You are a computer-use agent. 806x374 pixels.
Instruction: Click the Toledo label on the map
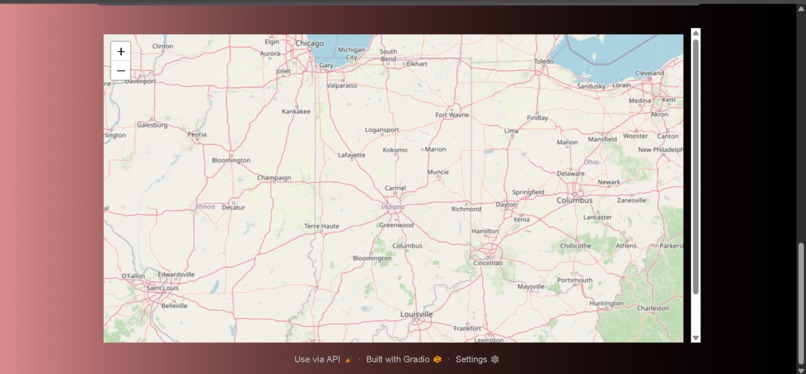coord(544,61)
